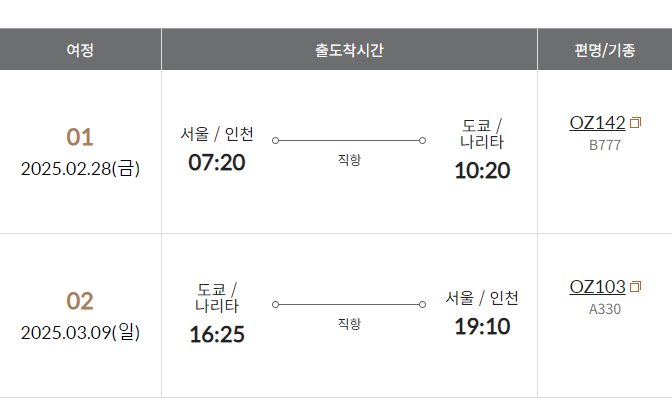Click the date 2025.03.09(일)
The image size is (672, 420).
click(x=81, y=332)
